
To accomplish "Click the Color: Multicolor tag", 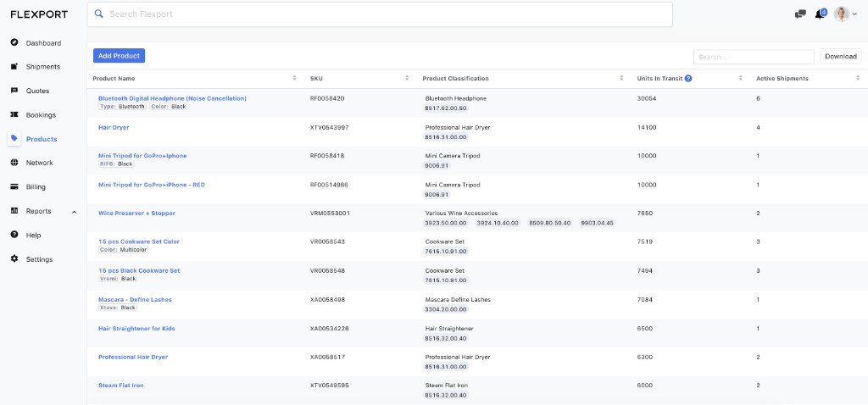I will click(124, 250).
